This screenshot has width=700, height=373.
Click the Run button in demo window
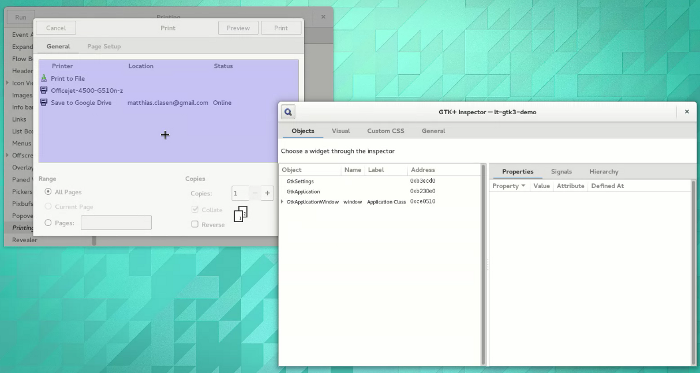tap(21, 17)
